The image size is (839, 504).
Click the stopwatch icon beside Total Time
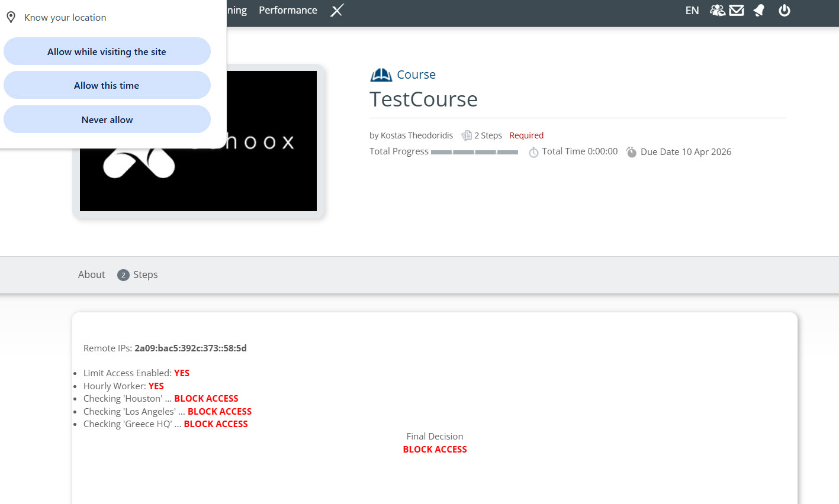[533, 152]
